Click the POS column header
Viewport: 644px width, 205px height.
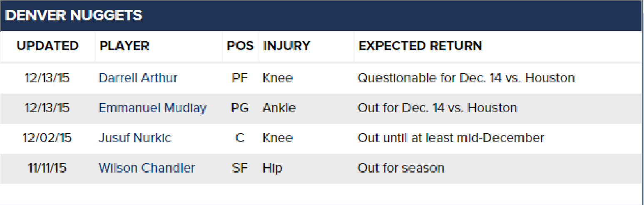[x=240, y=46]
